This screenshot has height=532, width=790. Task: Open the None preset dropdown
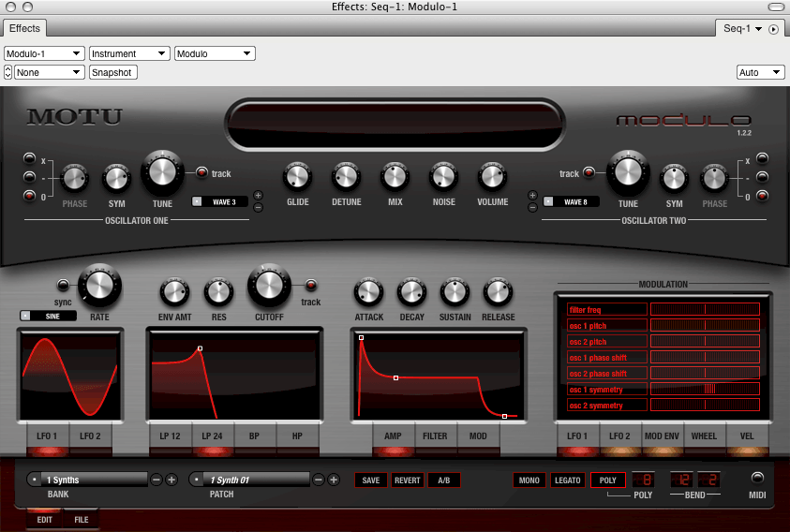49,72
